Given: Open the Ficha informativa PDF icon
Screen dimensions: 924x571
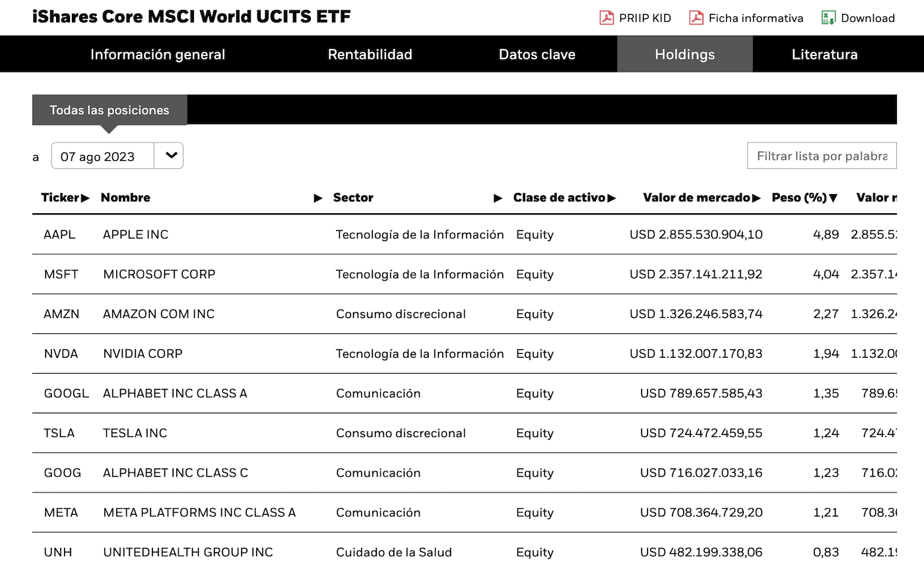Looking at the screenshot, I should coord(696,18).
